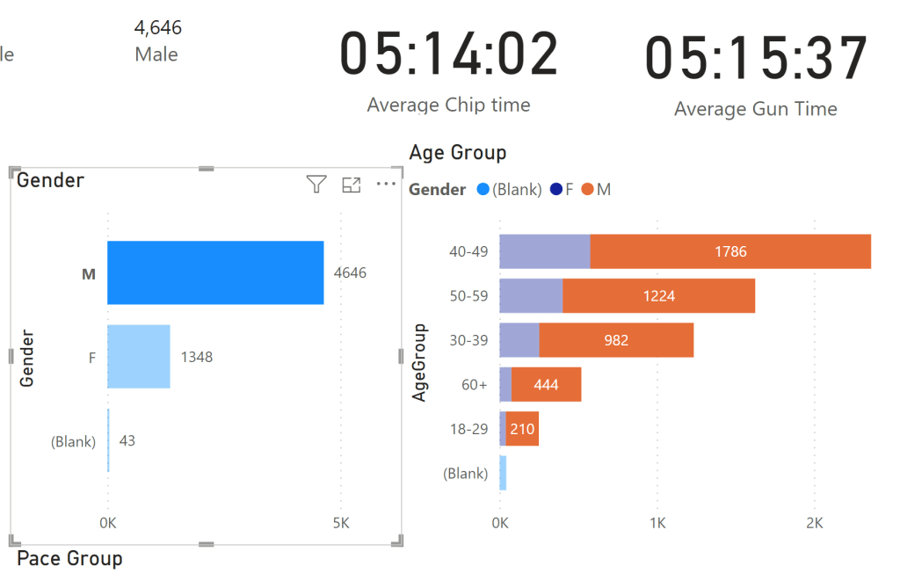
Task: Click the M legend orange dot
Action: tap(587, 189)
